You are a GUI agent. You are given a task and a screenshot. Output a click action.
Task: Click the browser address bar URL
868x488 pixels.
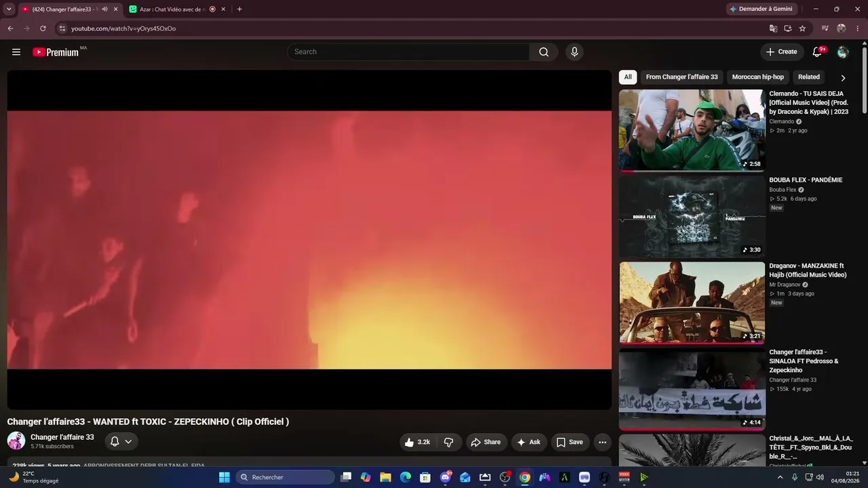[123, 28]
